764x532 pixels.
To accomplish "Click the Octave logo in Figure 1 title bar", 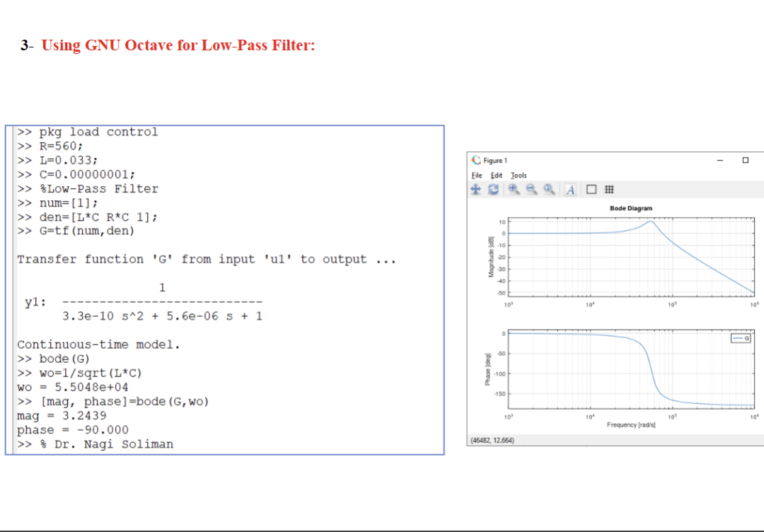I will (475, 160).
